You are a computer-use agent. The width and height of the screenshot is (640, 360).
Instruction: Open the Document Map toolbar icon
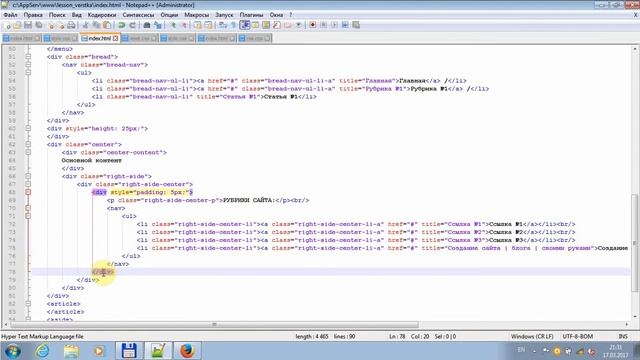tap(266, 25)
